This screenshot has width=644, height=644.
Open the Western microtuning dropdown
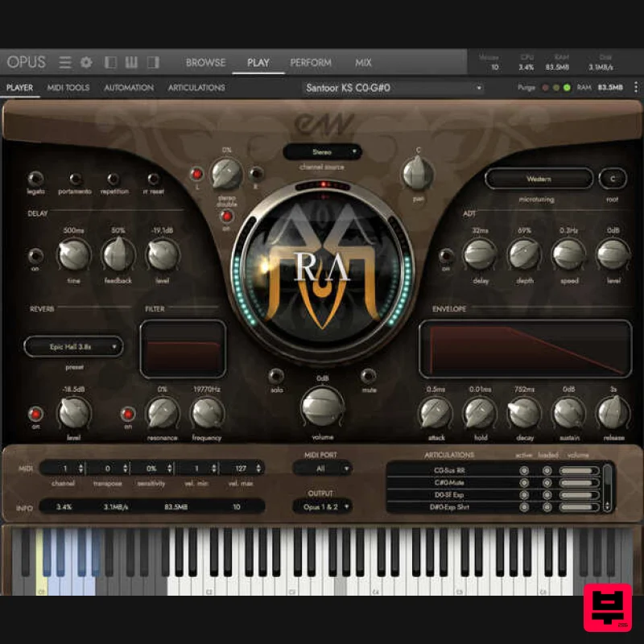point(538,179)
